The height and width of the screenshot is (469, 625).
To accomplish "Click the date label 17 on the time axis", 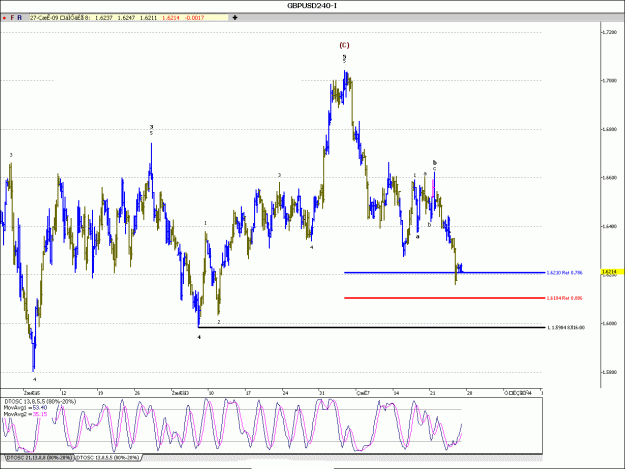I will click(x=248, y=393).
